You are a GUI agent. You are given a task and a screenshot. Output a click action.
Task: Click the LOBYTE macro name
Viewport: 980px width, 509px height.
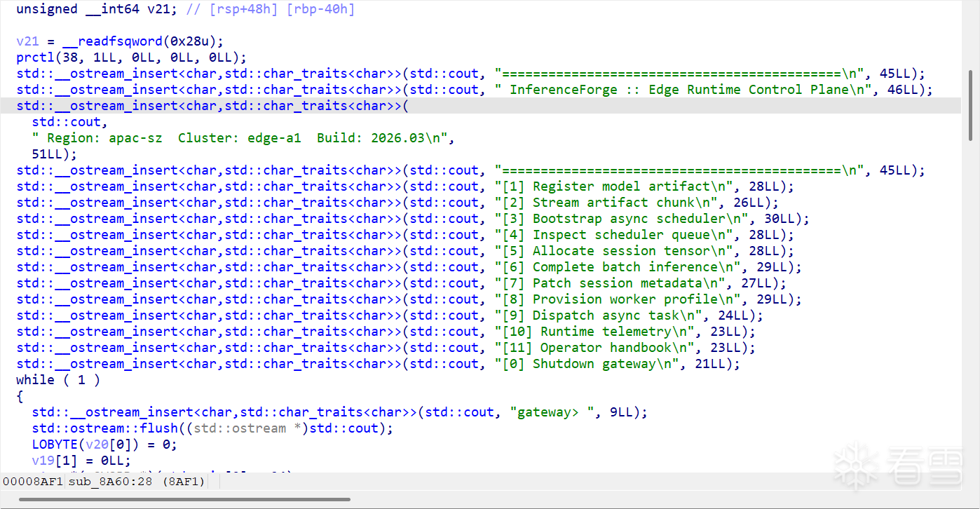click(x=55, y=444)
